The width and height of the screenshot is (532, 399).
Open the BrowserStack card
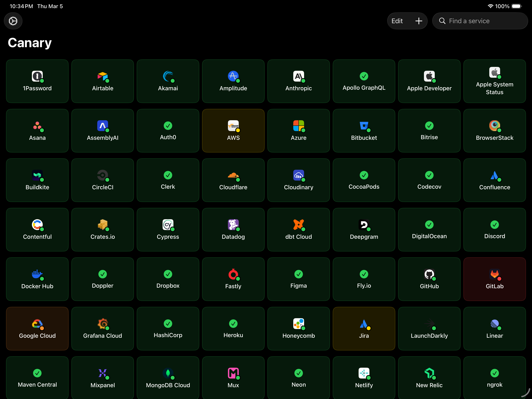(x=494, y=131)
